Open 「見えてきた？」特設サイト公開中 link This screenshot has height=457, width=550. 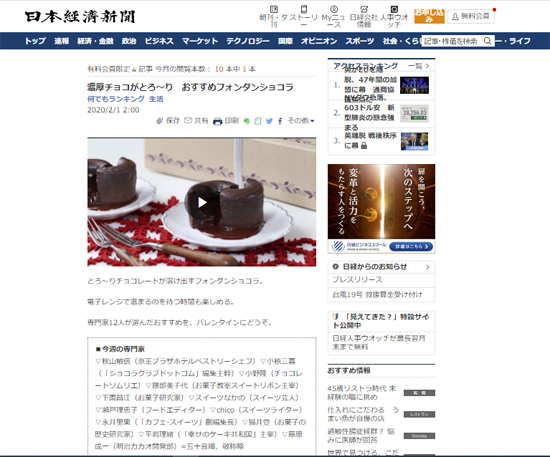(381, 321)
